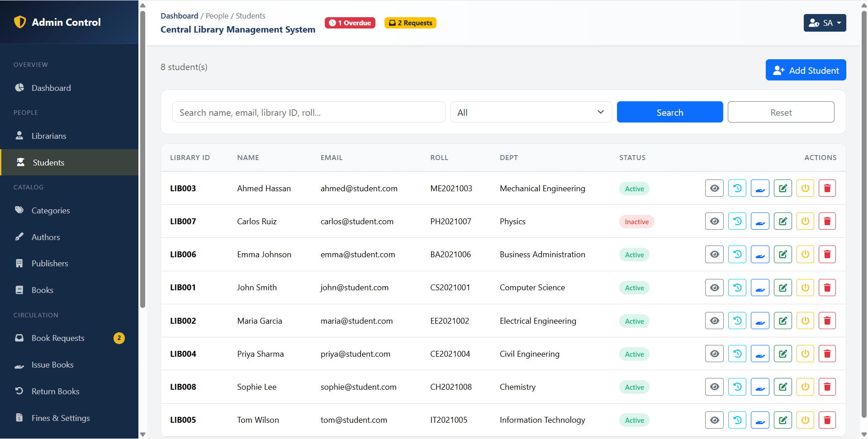View details of Ahmed Hassan with eye icon

pos(714,188)
